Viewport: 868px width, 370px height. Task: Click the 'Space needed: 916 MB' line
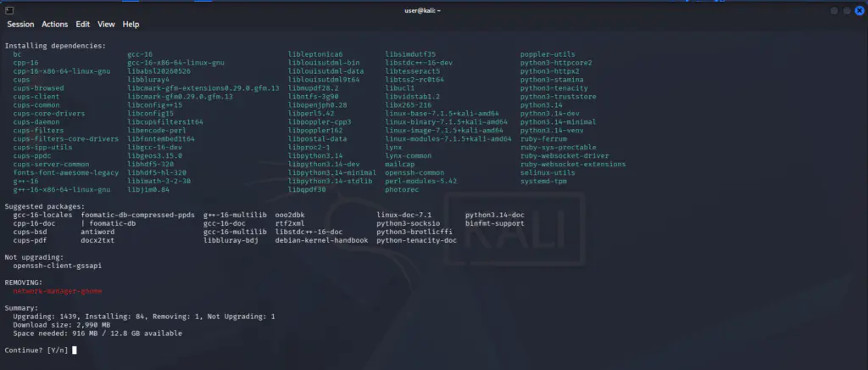coord(97,334)
